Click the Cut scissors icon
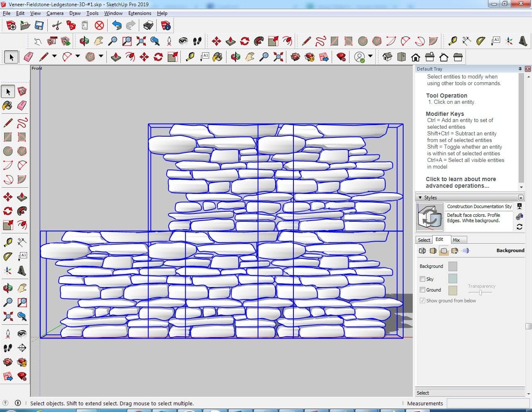Viewport: 532px width, 412px height. coord(57,26)
